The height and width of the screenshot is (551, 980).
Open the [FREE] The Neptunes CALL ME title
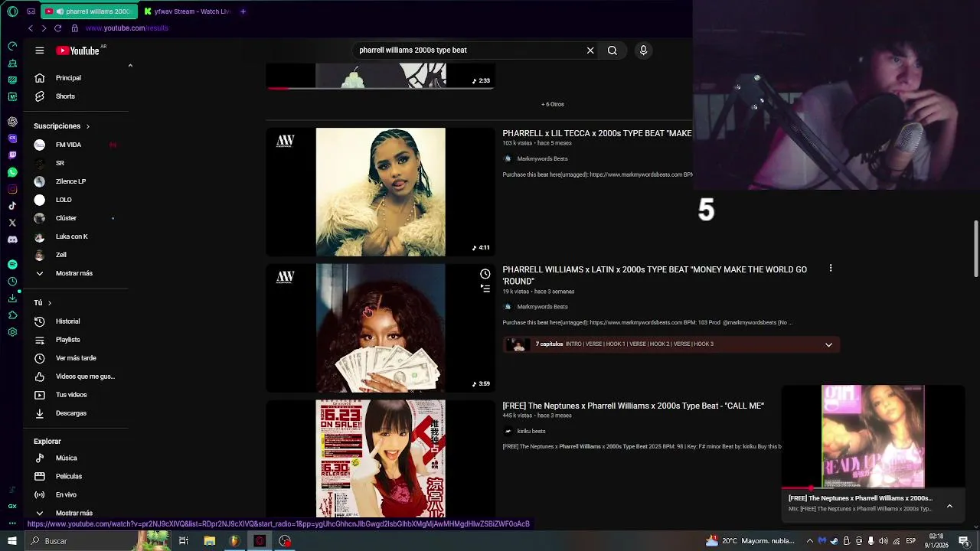[x=633, y=406]
